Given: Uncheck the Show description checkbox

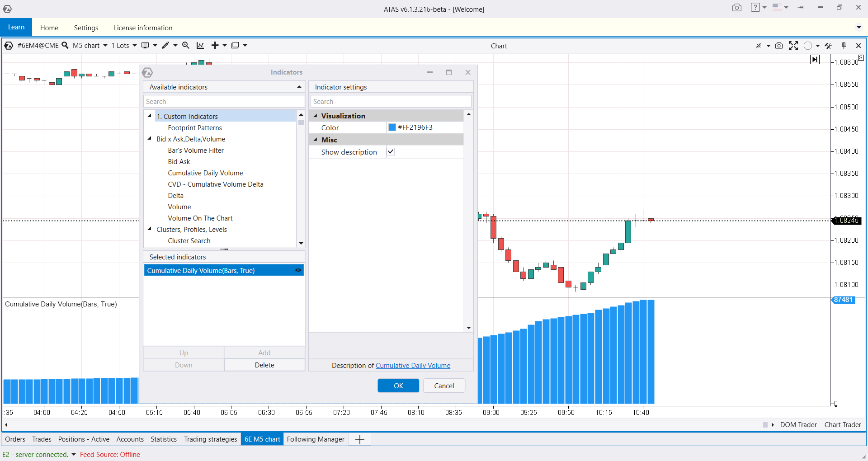Looking at the screenshot, I should [391, 152].
